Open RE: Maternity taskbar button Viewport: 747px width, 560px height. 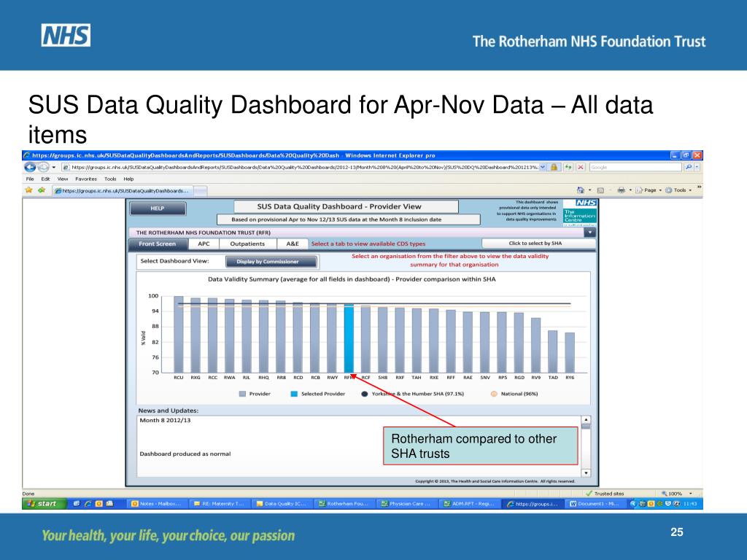219,504
